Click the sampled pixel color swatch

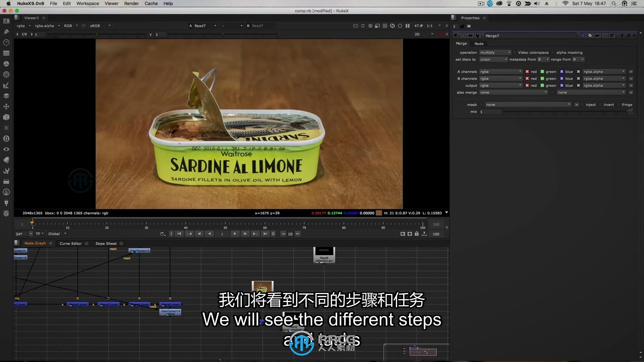(379, 213)
